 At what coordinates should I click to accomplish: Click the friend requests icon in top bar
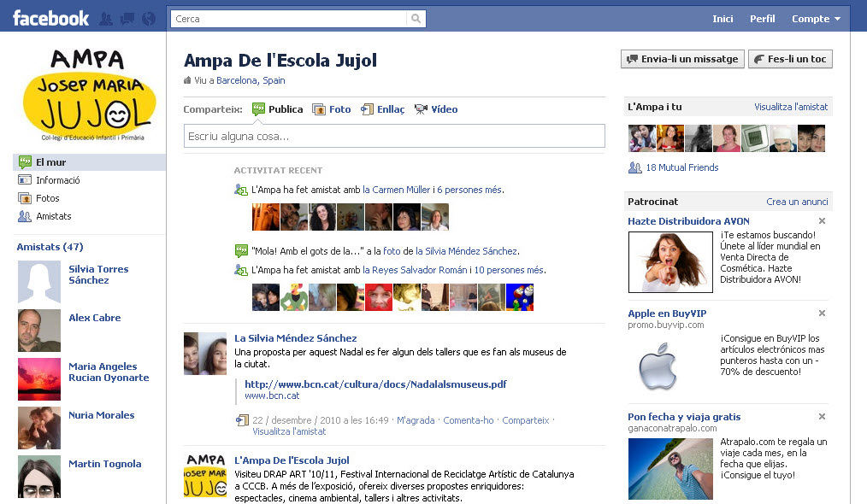tap(106, 18)
